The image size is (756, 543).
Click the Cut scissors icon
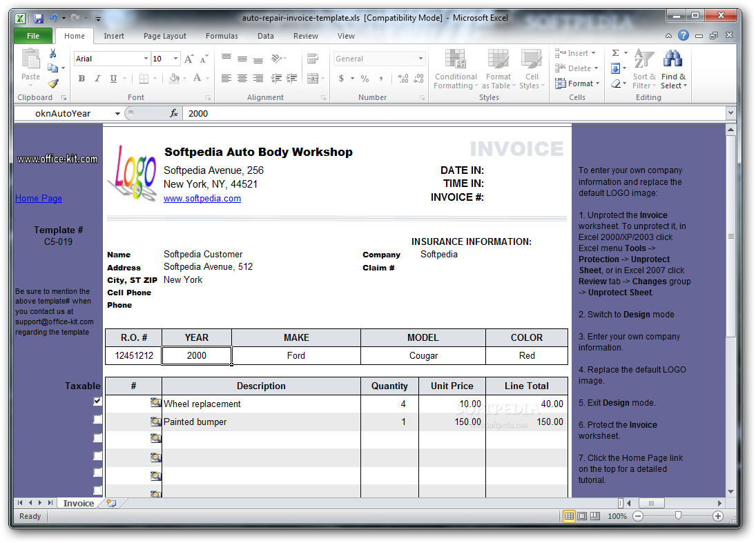point(52,54)
